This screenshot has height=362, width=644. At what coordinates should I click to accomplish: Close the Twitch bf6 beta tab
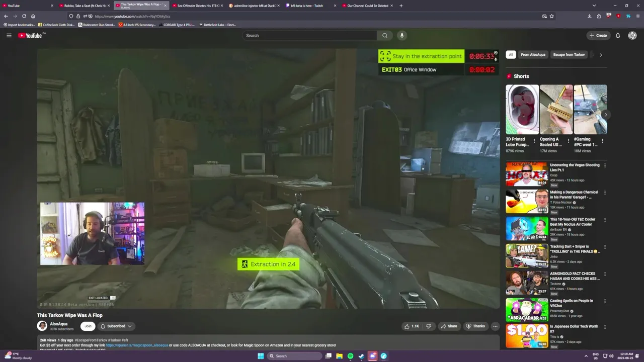point(335,6)
